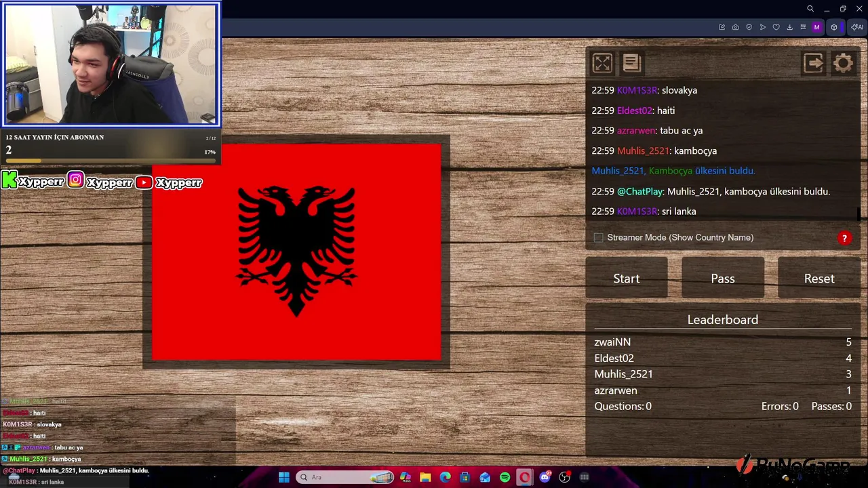Screen dimensions: 868x488
Task: Click chat message 'azrarwen: tabu ac ya'
Action: click(647, 131)
